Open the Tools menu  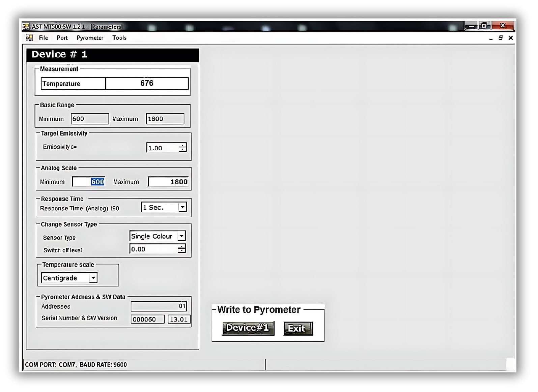pyautogui.click(x=119, y=38)
